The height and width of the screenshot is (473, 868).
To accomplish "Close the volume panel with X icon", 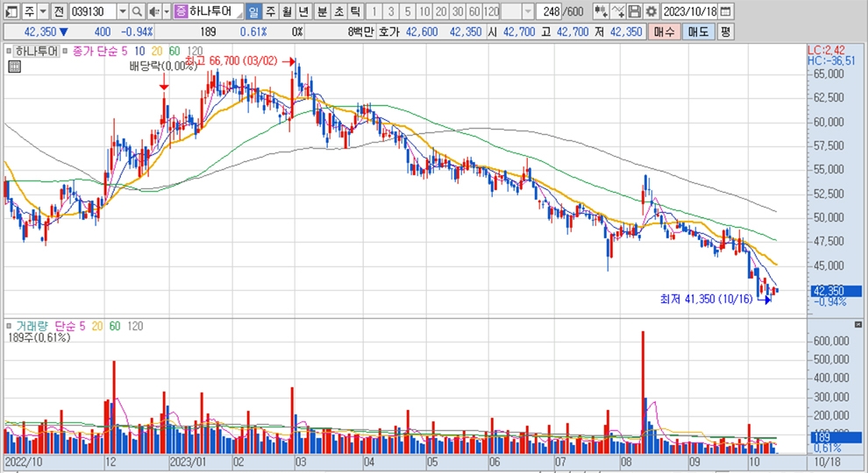I will pos(858,324).
